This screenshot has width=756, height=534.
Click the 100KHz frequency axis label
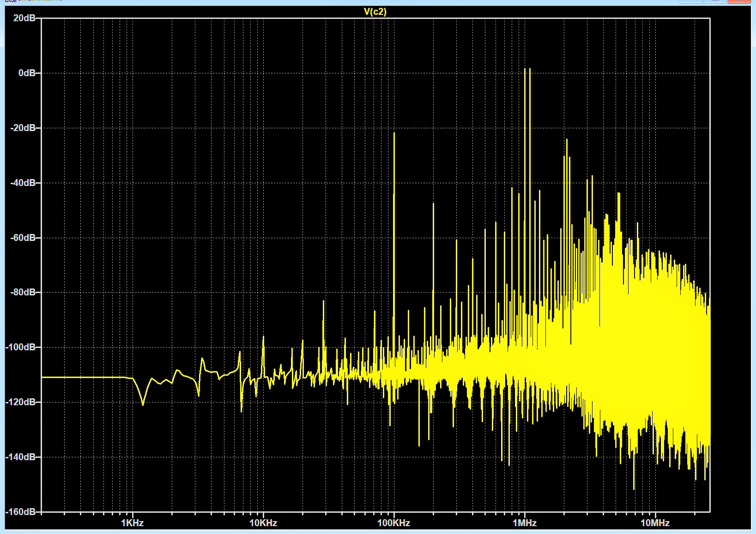point(393,523)
